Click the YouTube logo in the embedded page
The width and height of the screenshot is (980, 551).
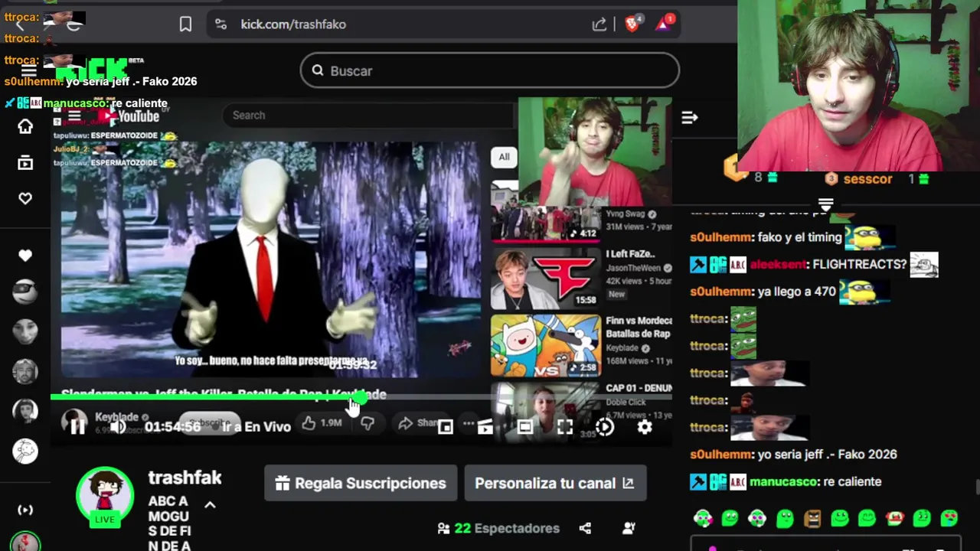(129, 116)
